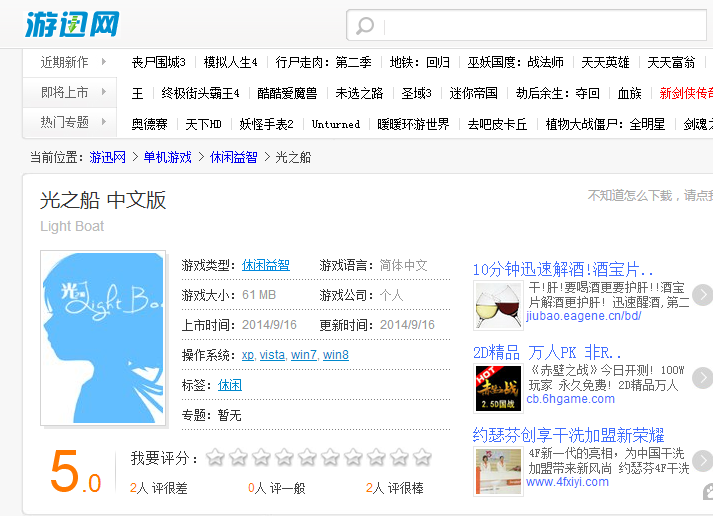
Task: Go to 休闲益智 breadcrumb link
Action: (233, 157)
